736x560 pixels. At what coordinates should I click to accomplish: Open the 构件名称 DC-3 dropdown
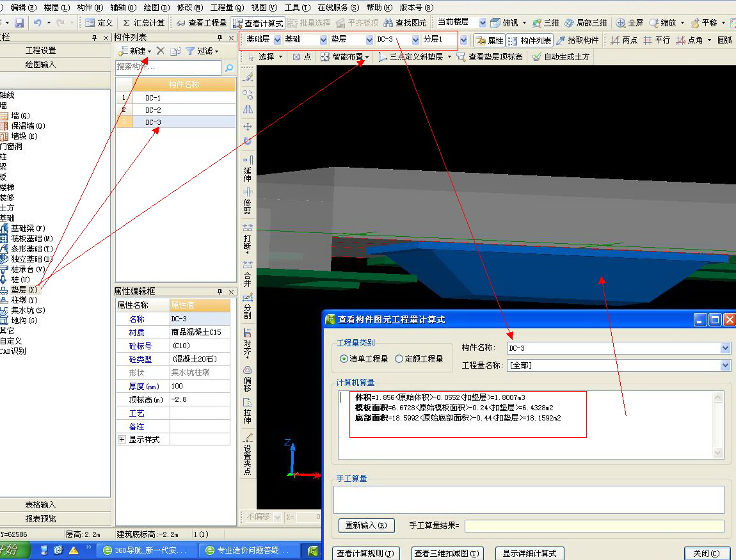pos(724,348)
